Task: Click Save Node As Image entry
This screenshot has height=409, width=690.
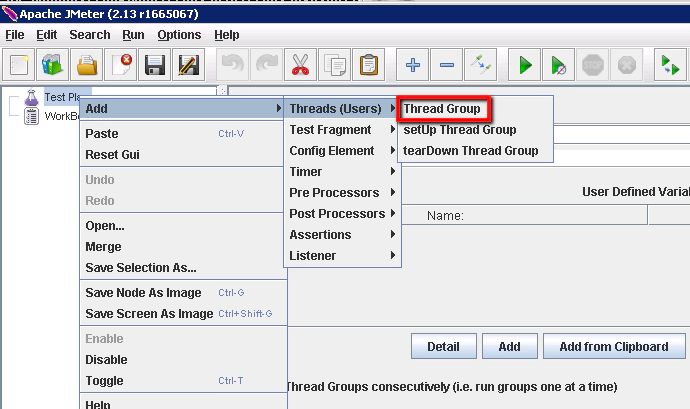Action: [x=182, y=293]
